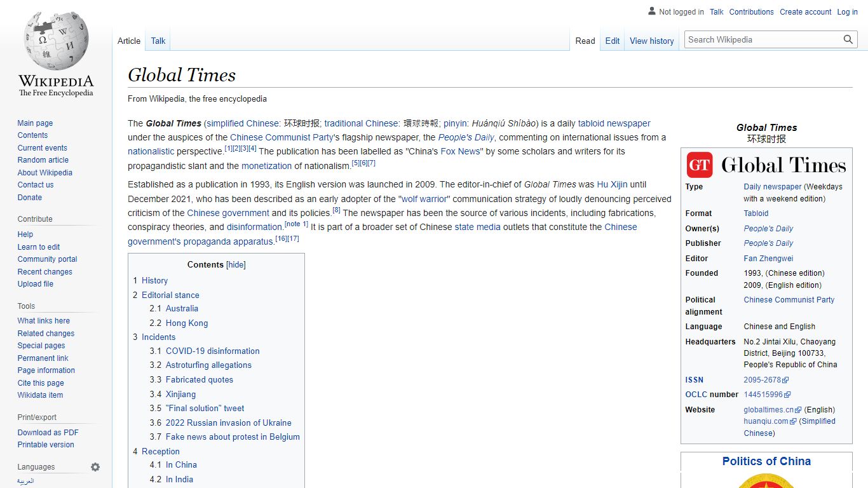Open Recent changes in sidebar
This screenshot has width=868, height=488.
coord(44,272)
